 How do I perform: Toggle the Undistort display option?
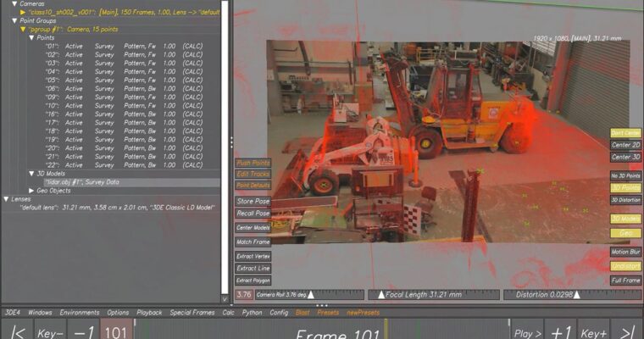pyautogui.click(x=625, y=266)
